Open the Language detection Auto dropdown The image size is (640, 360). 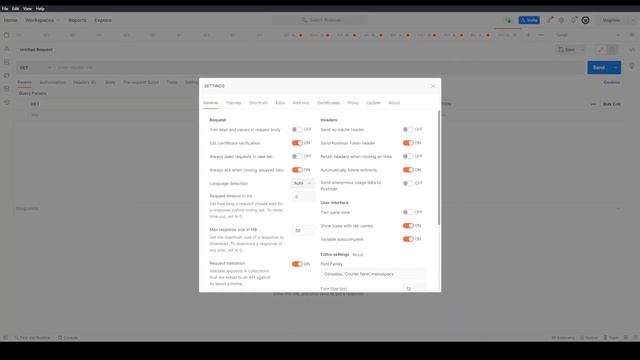point(303,183)
